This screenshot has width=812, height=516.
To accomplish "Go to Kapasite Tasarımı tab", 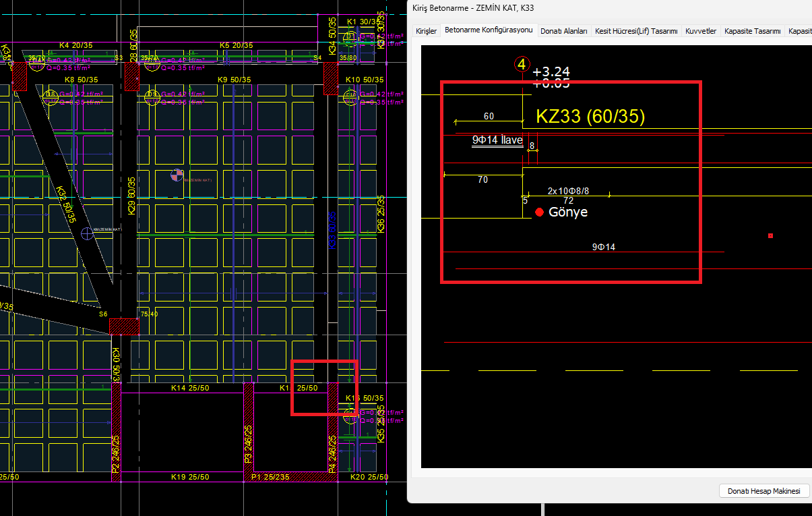I will pyautogui.click(x=752, y=31).
